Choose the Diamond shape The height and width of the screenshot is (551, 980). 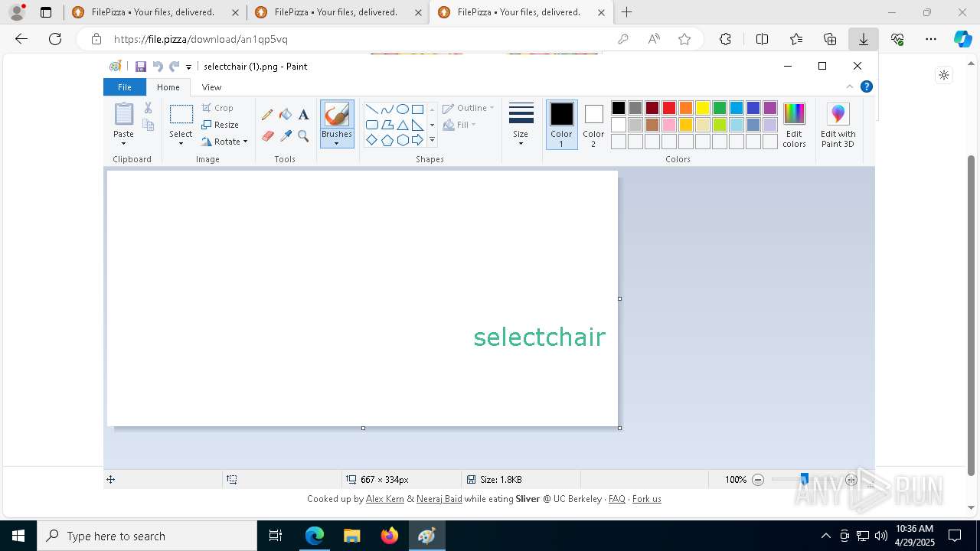click(372, 140)
